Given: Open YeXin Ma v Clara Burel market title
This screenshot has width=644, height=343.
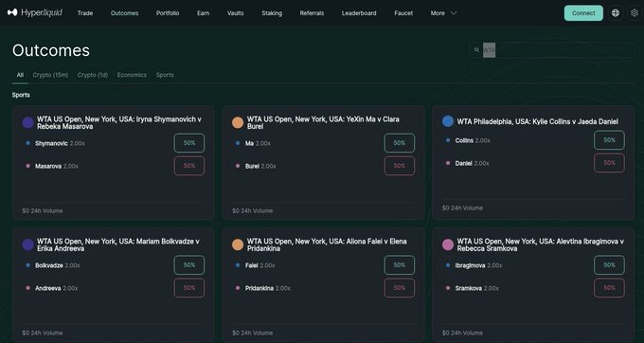Looking at the screenshot, I should coord(323,123).
